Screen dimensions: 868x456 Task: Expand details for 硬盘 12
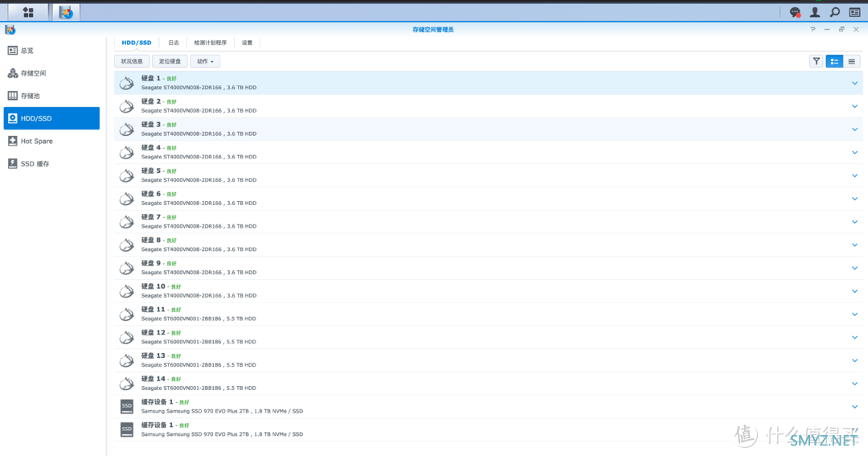[x=854, y=338]
